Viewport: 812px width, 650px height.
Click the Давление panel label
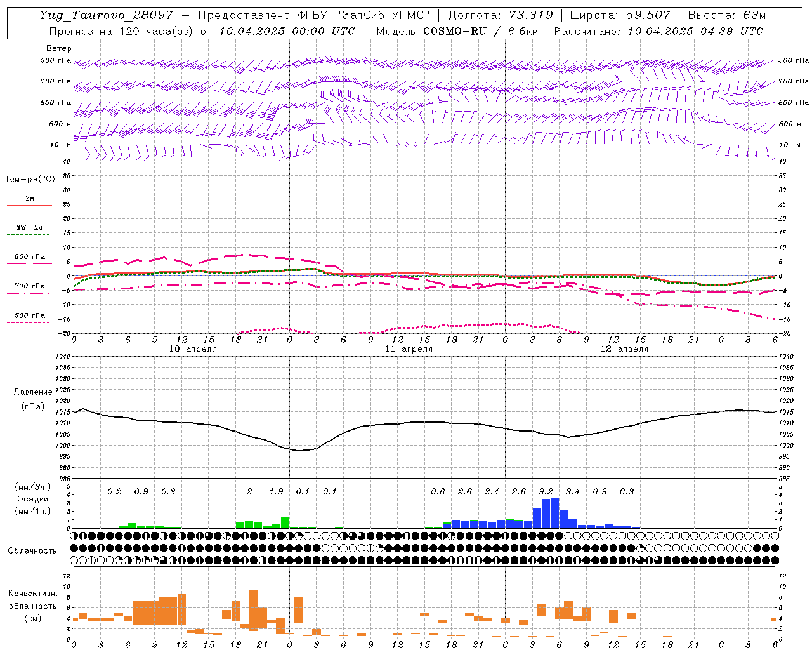click(x=33, y=392)
